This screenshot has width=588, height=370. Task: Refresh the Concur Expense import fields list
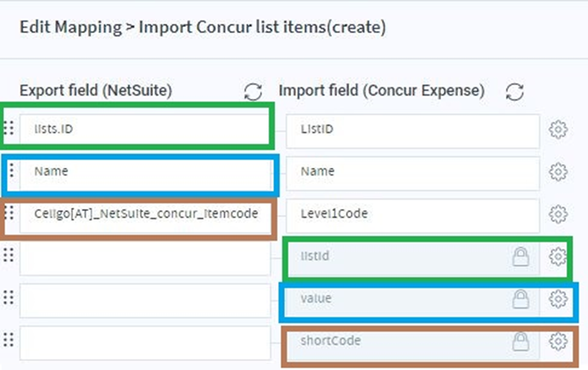515,91
